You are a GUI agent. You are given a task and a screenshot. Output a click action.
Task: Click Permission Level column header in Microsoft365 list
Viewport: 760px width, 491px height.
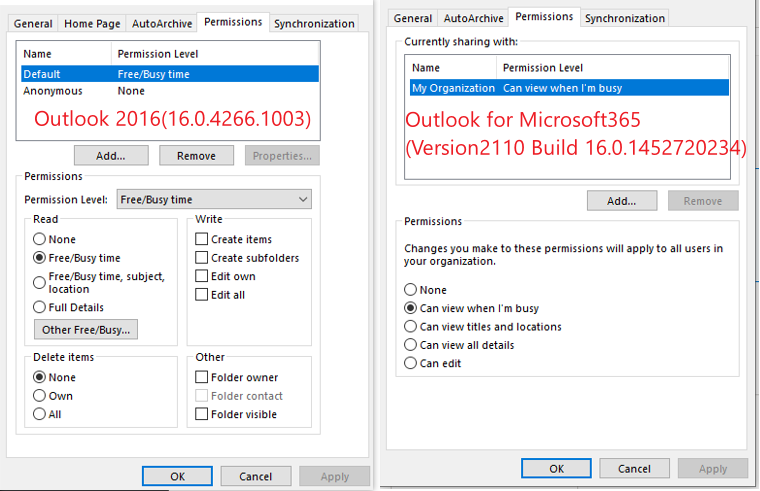(x=613, y=68)
